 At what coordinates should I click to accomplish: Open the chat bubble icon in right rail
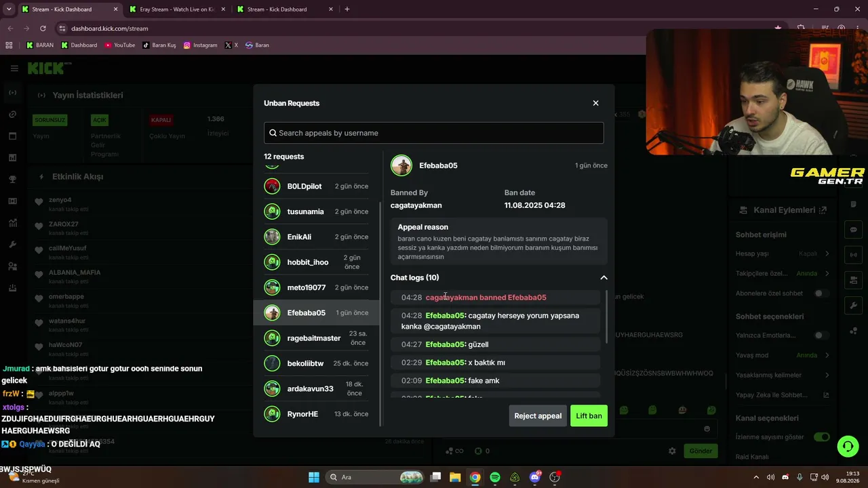tap(854, 230)
